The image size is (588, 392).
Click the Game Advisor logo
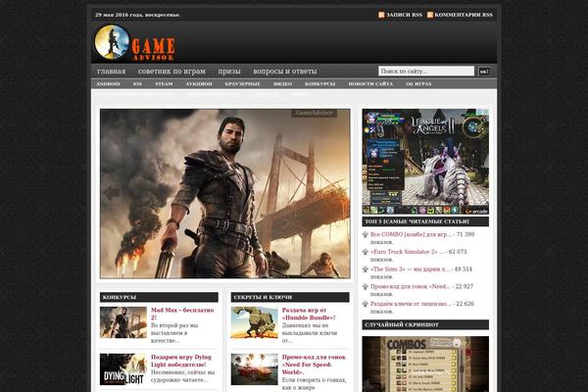click(x=134, y=43)
